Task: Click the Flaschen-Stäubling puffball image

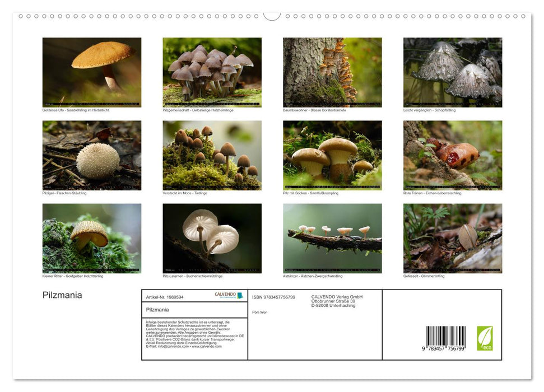Action: (x=92, y=155)
